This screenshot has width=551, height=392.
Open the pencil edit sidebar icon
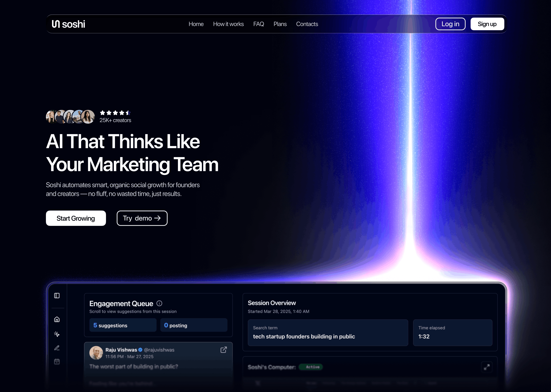57,348
